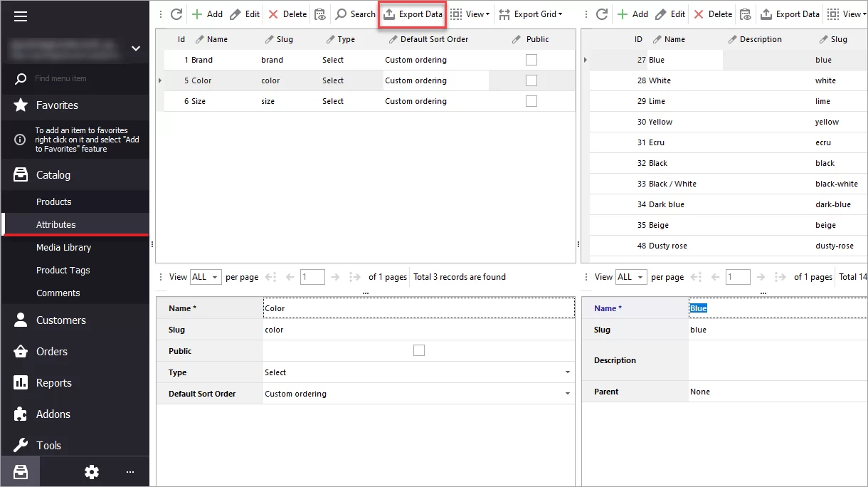Image resolution: width=868 pixels, height=487 pixels.
Task: Open the View dropdown on the attributes toolbar
Action: tap(470, 14)
